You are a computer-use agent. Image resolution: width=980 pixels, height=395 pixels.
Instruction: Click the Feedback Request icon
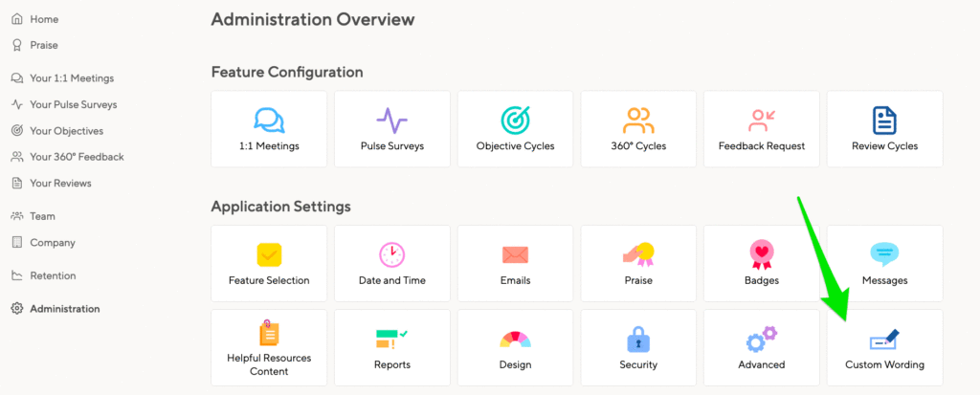(x=761, y=121)
